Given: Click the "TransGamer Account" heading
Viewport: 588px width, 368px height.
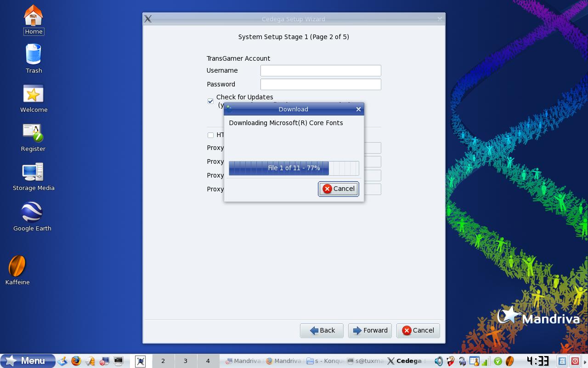Looking at the screenshot, I should [x=238, y=58].
